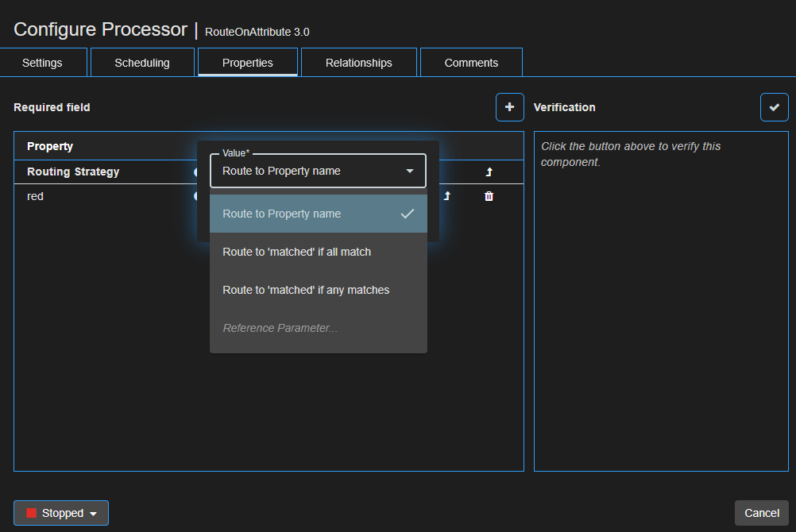Switch to the Settings tab
This screenshot has height=532, width=796.
click(x=42, y=63)
